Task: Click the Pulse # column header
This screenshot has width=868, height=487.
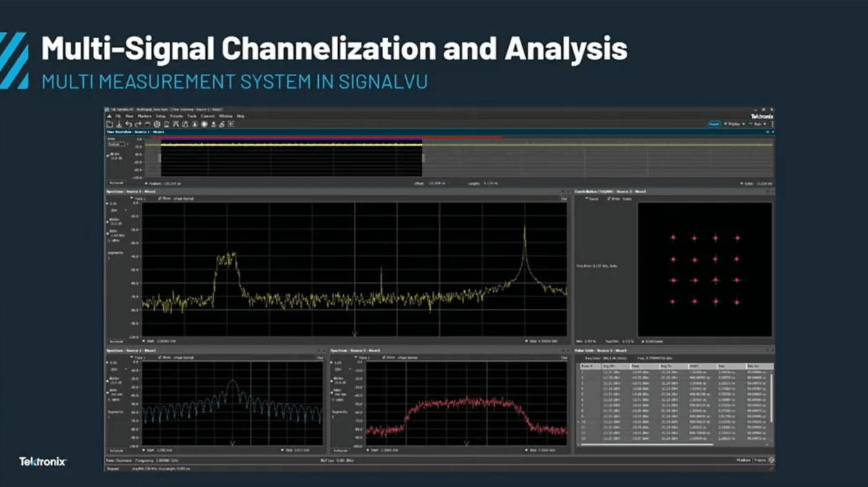Action: click(x=591, y=366)
